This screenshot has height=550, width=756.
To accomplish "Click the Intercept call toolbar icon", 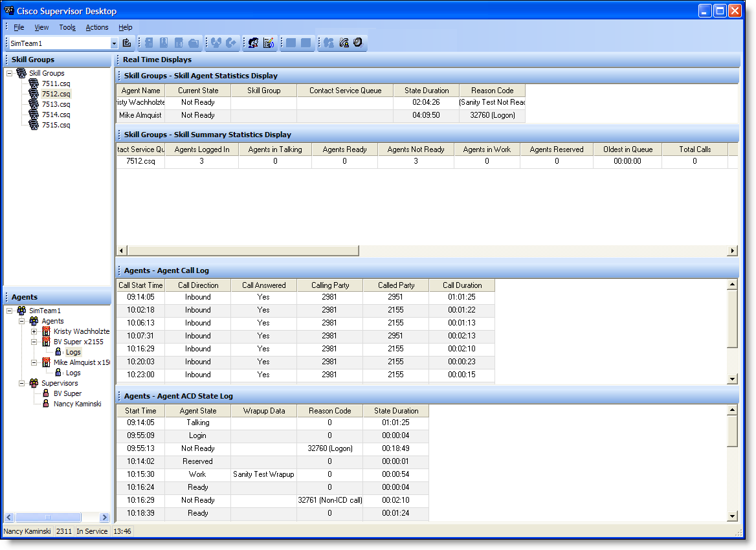I will point(231,43).
